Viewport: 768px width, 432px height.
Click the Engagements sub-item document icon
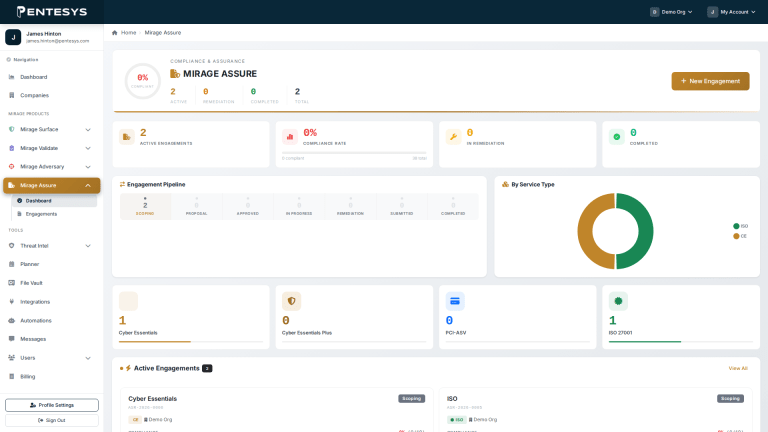[20, 214]
